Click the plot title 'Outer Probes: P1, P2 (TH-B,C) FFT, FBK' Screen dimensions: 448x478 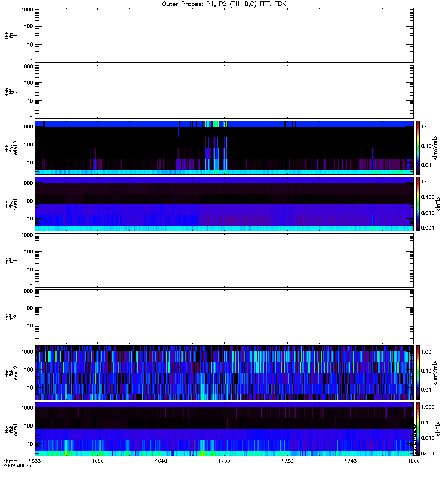(x=224, y=4)
